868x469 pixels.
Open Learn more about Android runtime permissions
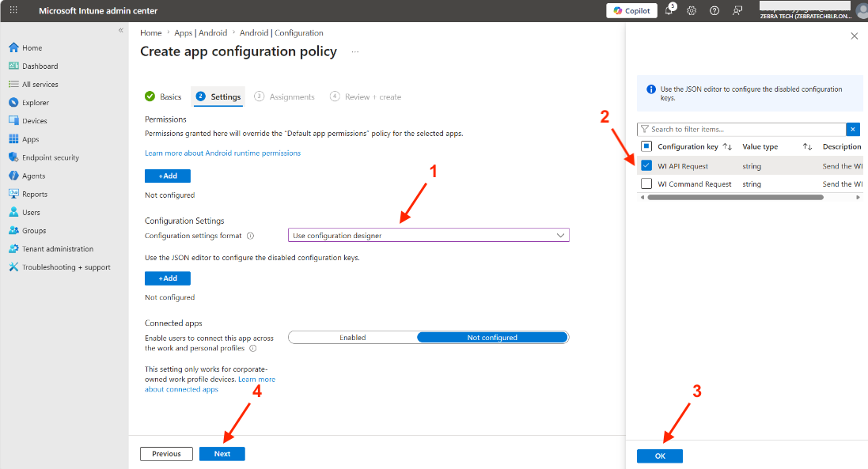[222, 153]
